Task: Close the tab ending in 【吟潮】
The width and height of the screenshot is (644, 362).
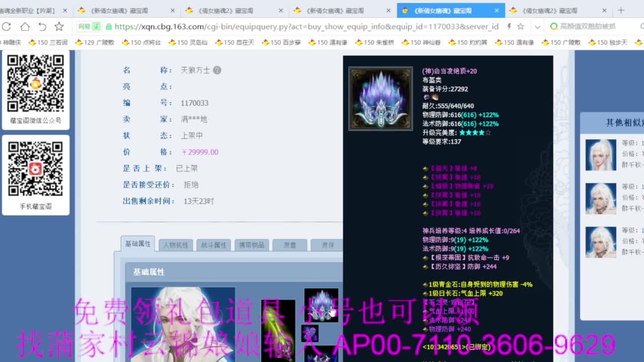Action: pyautogui.click(x=65, y=11)
